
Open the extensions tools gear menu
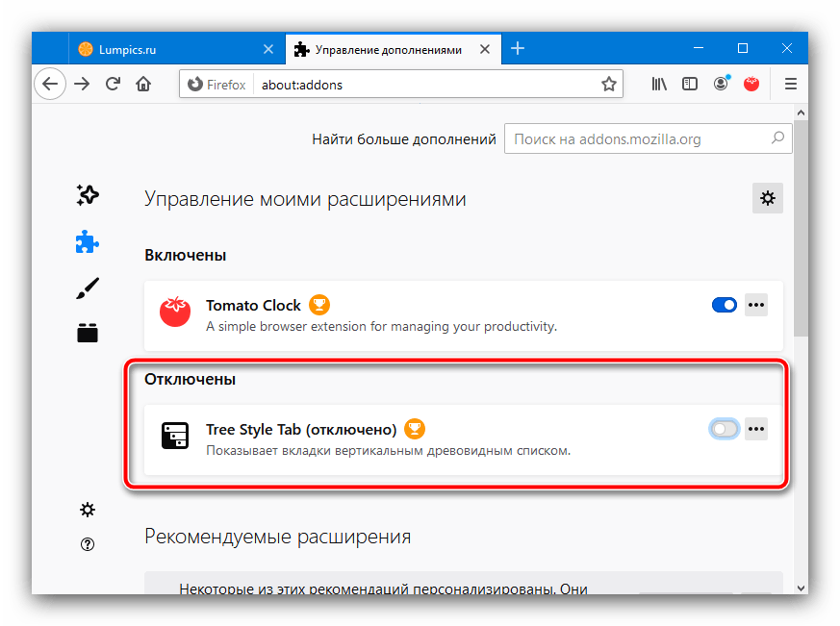point(767,198)
